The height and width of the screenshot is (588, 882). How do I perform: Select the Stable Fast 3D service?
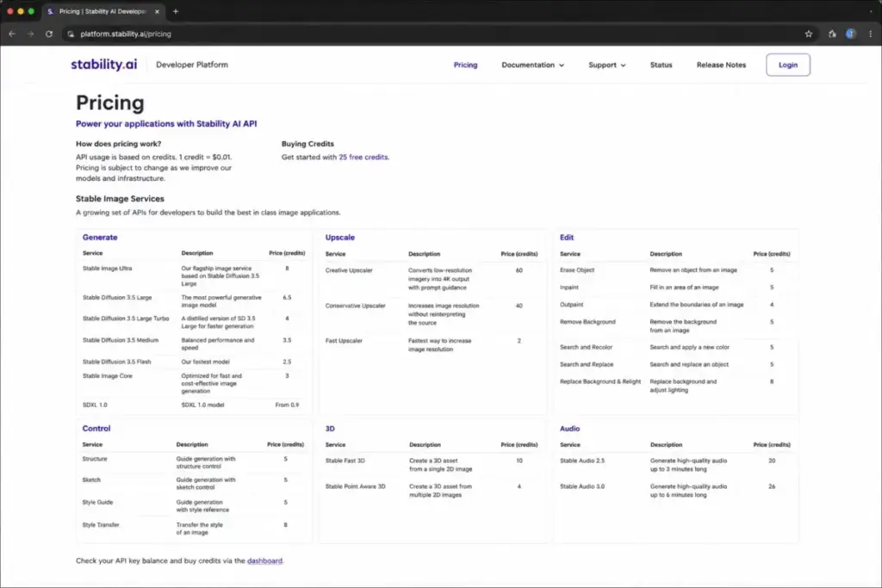pos(345,461)
